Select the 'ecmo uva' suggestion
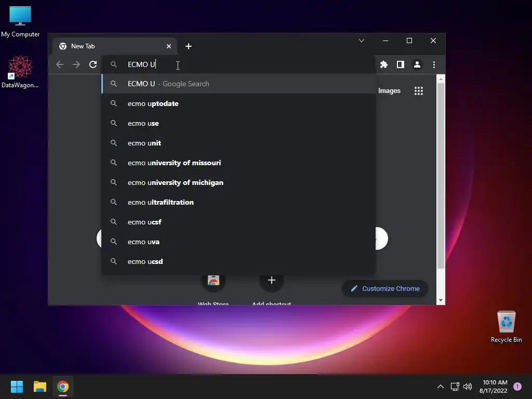Image resolution: width=532 pixels, height=399 pixels. click(x=239, y=242)
